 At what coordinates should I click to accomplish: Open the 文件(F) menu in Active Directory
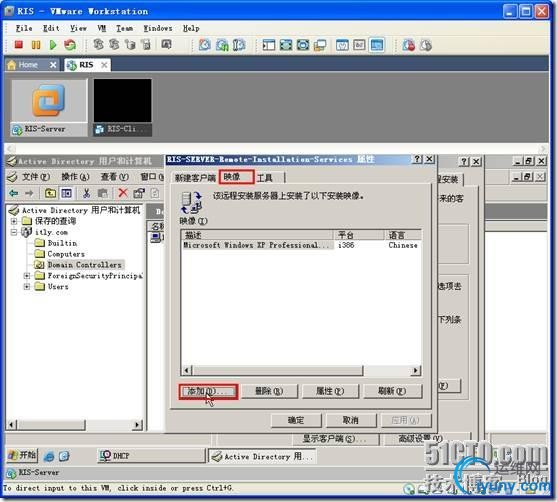(35, 177)
